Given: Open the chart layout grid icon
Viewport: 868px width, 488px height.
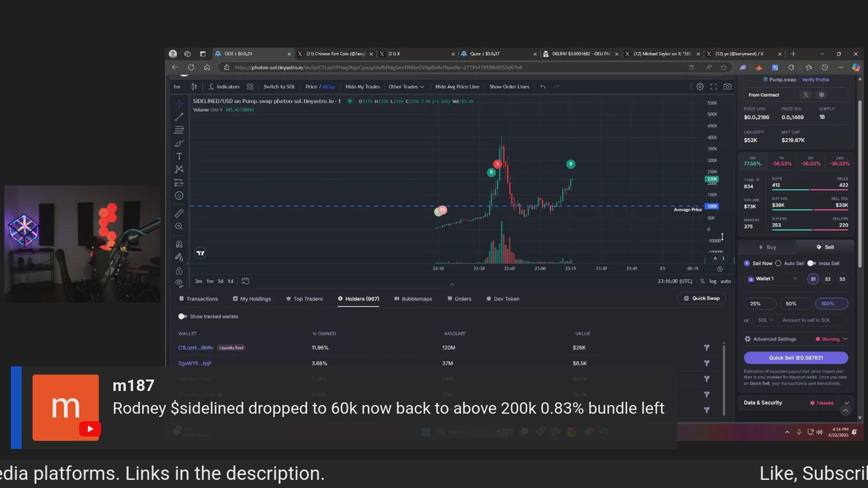Looking at the screenshot, I should click(250, 87).
